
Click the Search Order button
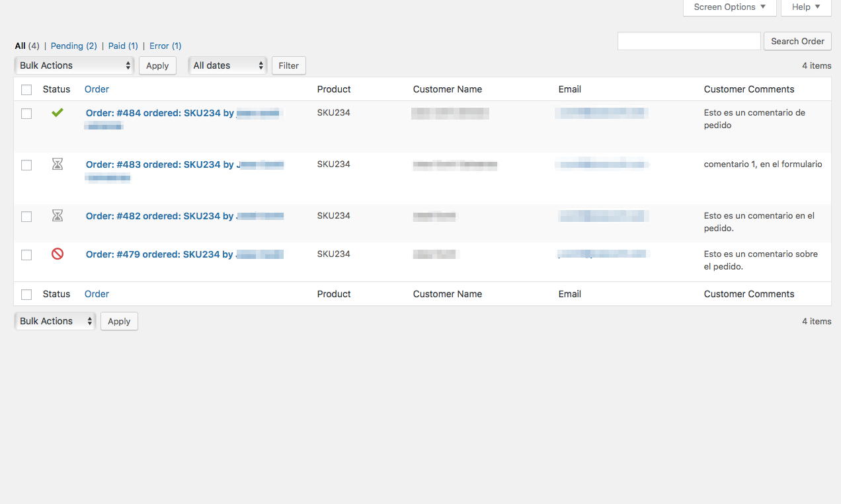pos(797,41)
